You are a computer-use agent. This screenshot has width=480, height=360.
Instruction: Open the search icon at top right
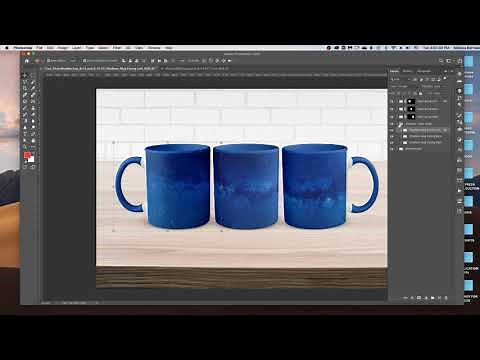pyautogui.click(x=441, y=61)
